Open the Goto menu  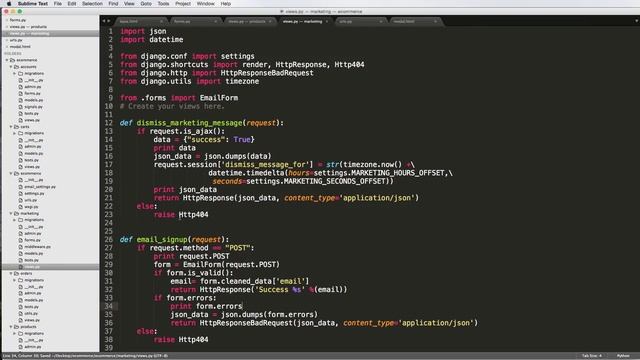click(x=146, y=4)
